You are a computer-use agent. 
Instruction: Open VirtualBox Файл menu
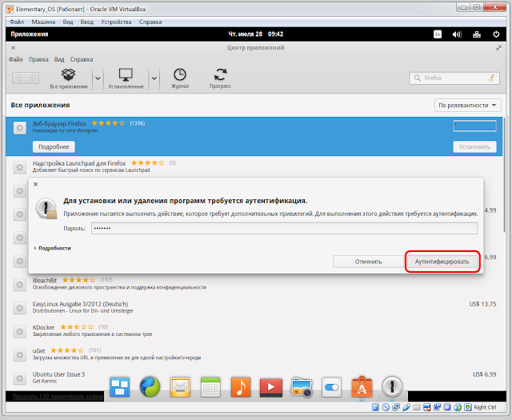pos(17,22)
